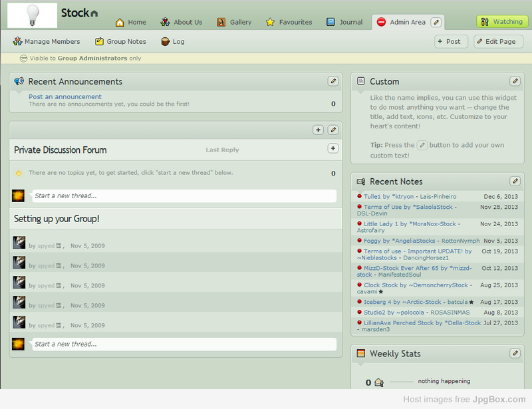Open the Favourites tab
This screenshot has width=532, height=409.
pos(289,22)
